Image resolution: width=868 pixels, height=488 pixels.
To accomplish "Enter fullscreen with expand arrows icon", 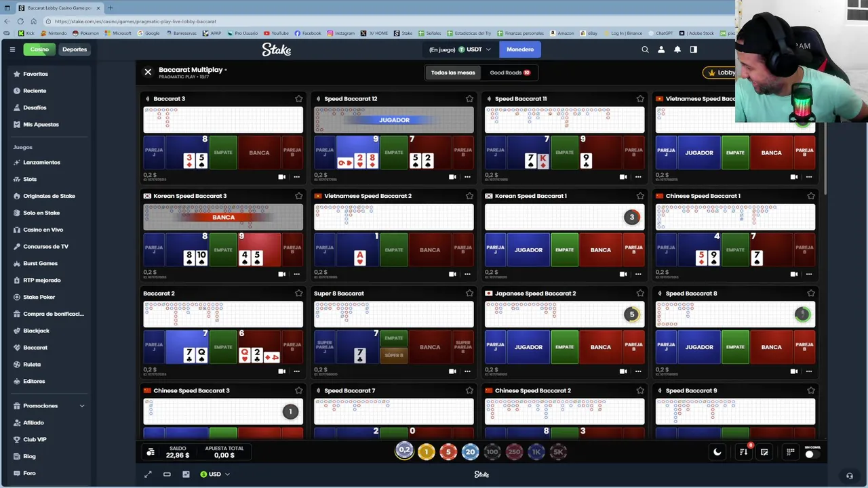I will tap(148, 474).
